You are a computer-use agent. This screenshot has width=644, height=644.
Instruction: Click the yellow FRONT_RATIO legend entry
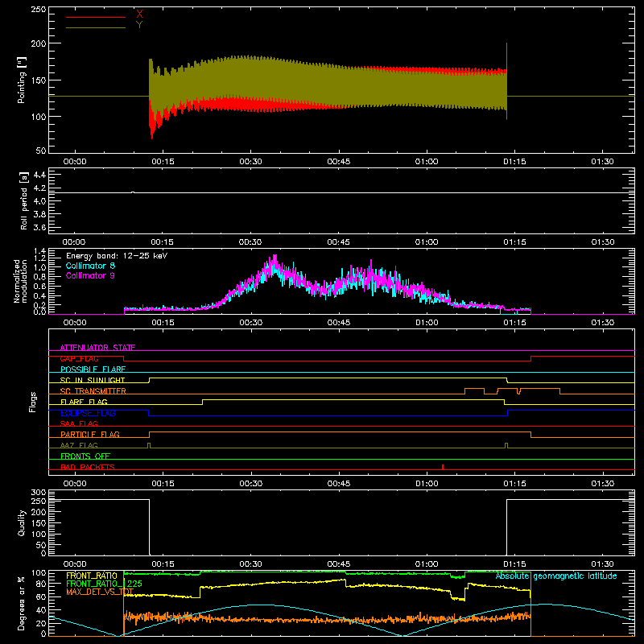click(92, 576)
